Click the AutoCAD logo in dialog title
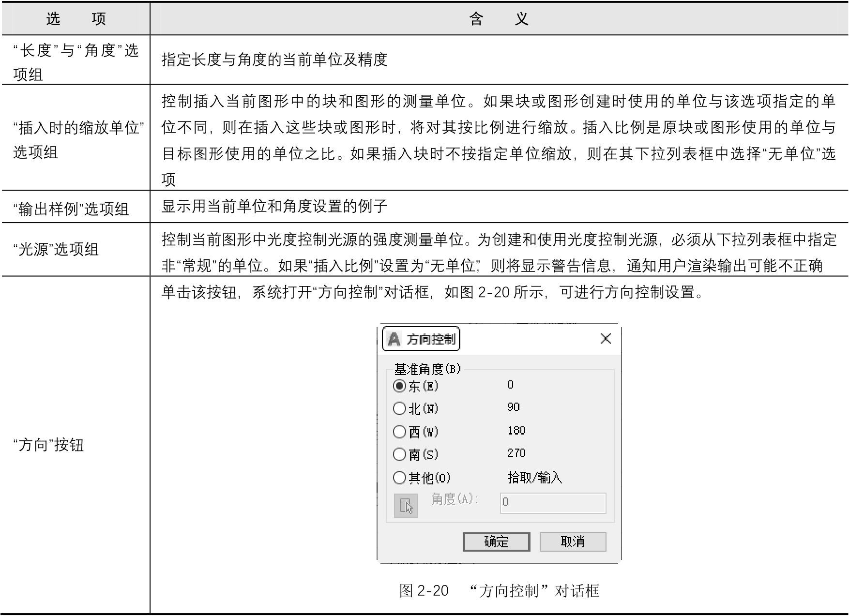849x616 pixels. pyautogui.click(x=394, y=339)
